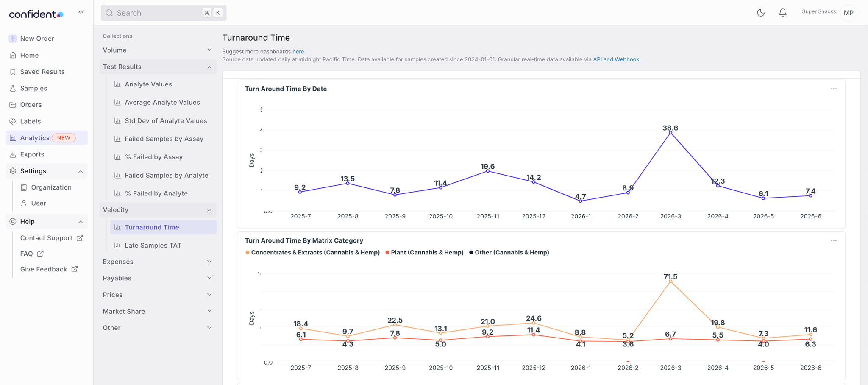
Task: Click the Organization building icon
Action: pyautogui.click(x=24, y=187)
